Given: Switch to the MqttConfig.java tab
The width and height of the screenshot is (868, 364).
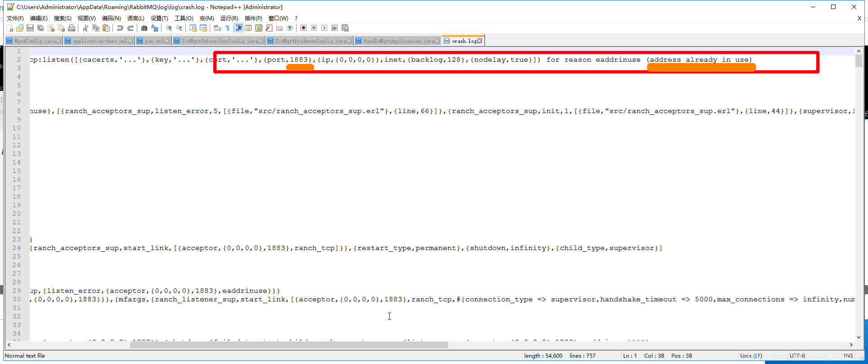Looking at the screenshot, I should tap(34, 41).
